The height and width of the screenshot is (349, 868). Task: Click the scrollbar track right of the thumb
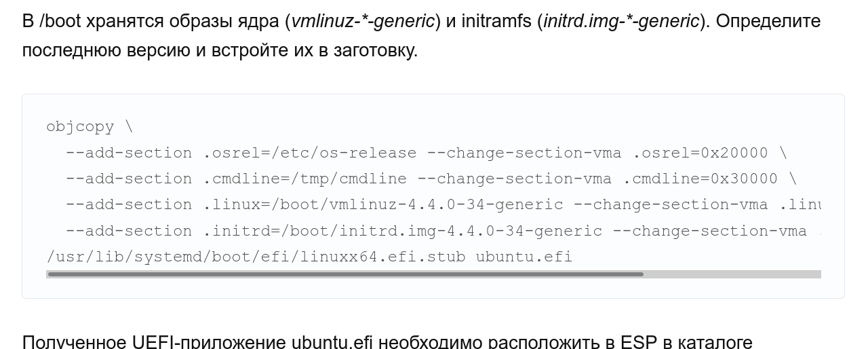(731, 274)
